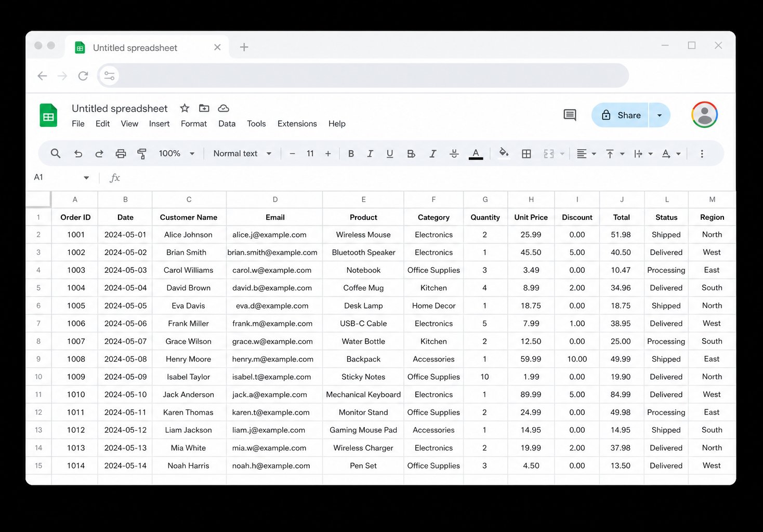
Task: Select the order ID 1014 cell
Action: click(x=75, y=465)
